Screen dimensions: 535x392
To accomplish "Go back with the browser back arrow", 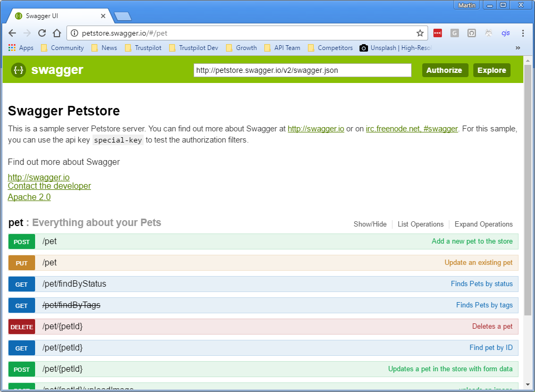I will pyautogui.click(x=12, y=33).
